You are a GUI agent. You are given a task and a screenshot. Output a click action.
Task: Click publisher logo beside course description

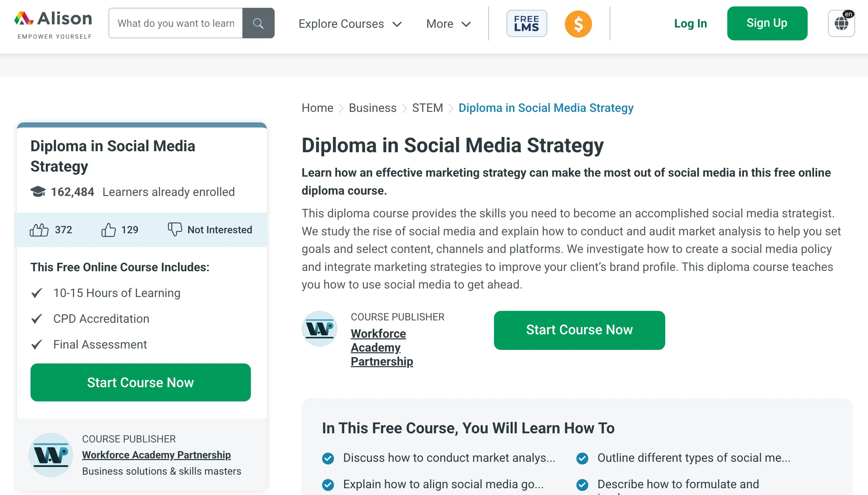319,329
